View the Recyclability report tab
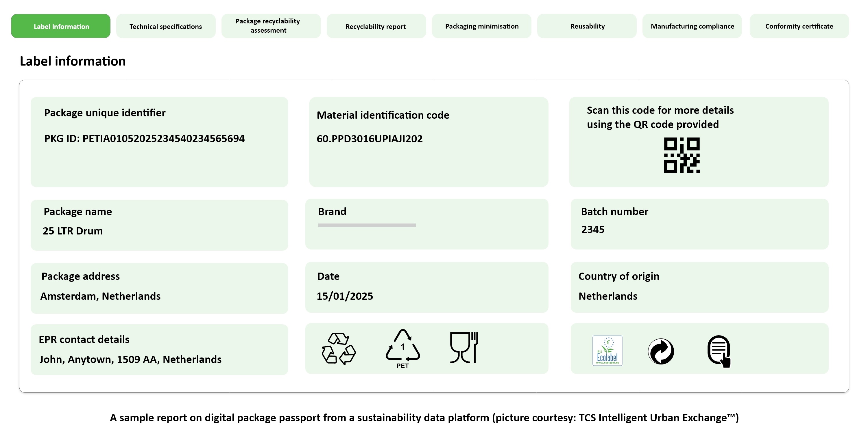This screenshot has height=447, width=868. click(376, 26)
